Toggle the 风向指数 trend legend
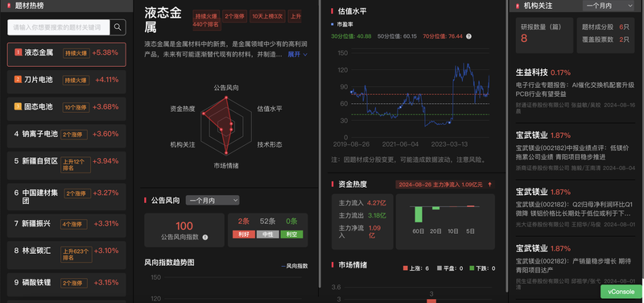The image size is (644, 303). 295,267
